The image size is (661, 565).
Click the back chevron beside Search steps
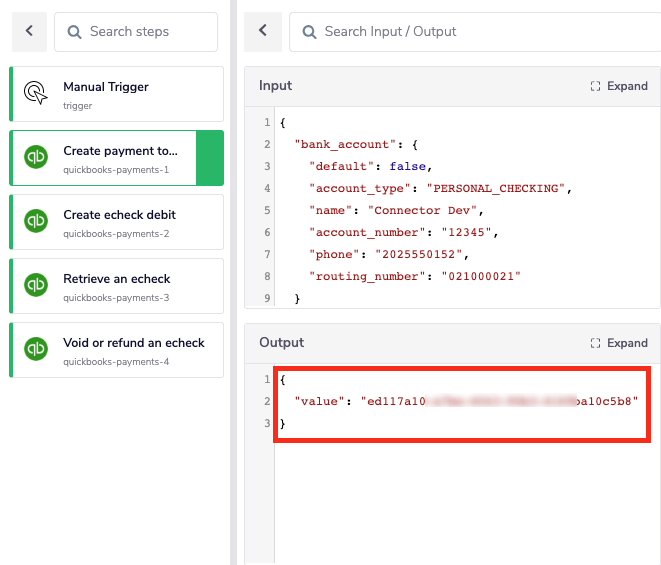click(29, 31)
